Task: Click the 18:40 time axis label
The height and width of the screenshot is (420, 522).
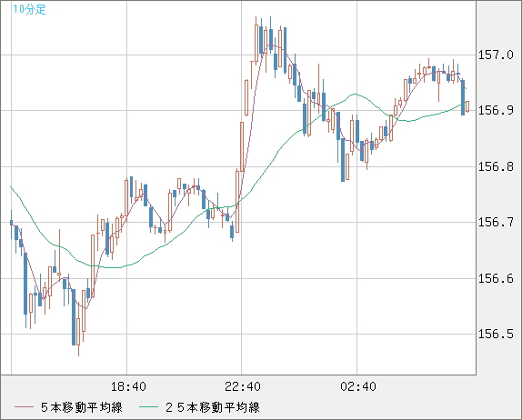Action: click(x=128, y=386)
